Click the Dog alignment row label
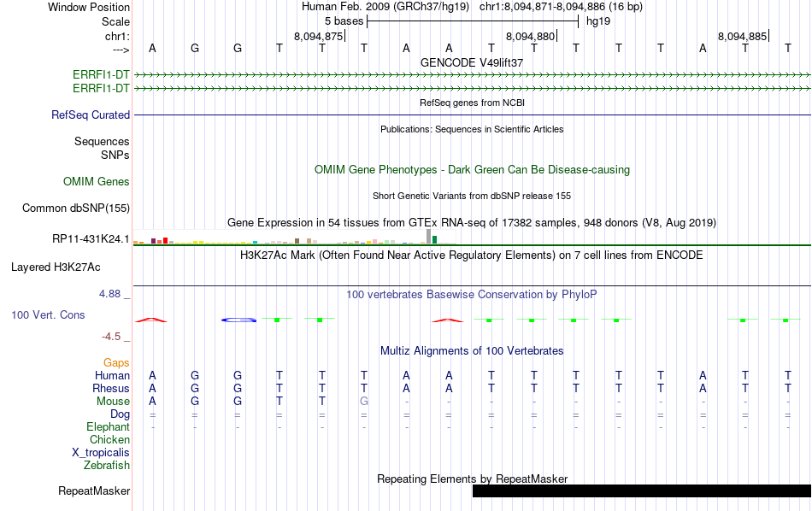Image resolution: width=812 pixels, height=511 pixels. pyautogui.click(x=120, y=414)
